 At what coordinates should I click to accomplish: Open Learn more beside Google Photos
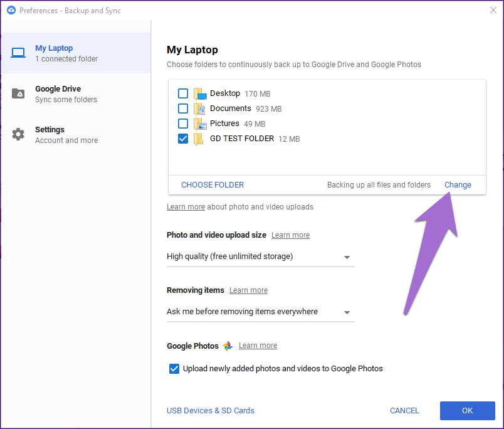pyautogui.click(x=258, y=346)
